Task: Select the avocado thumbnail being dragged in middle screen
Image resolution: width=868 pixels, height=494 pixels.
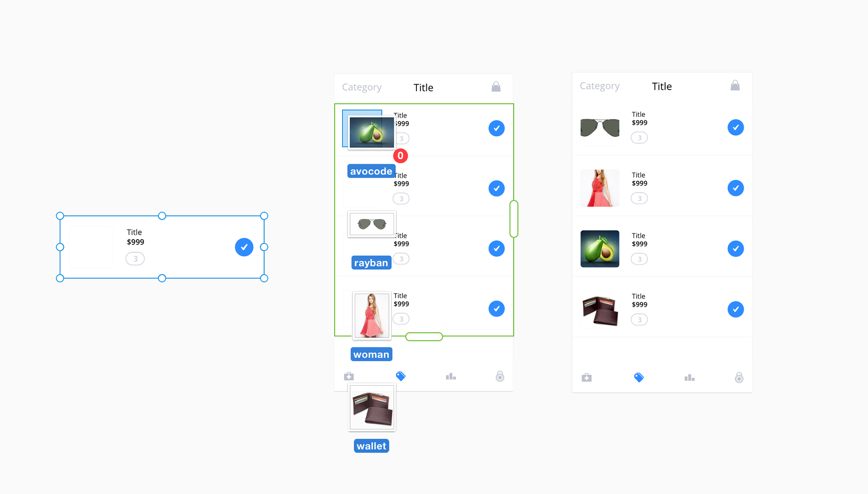Action: [372, 133]
